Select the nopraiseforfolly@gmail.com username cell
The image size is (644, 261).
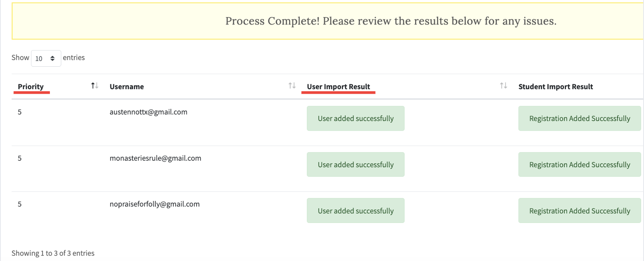click(x=154, y=204)
